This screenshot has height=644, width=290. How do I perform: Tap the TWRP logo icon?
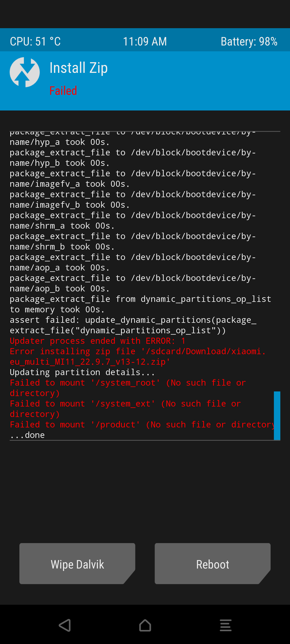25,72
